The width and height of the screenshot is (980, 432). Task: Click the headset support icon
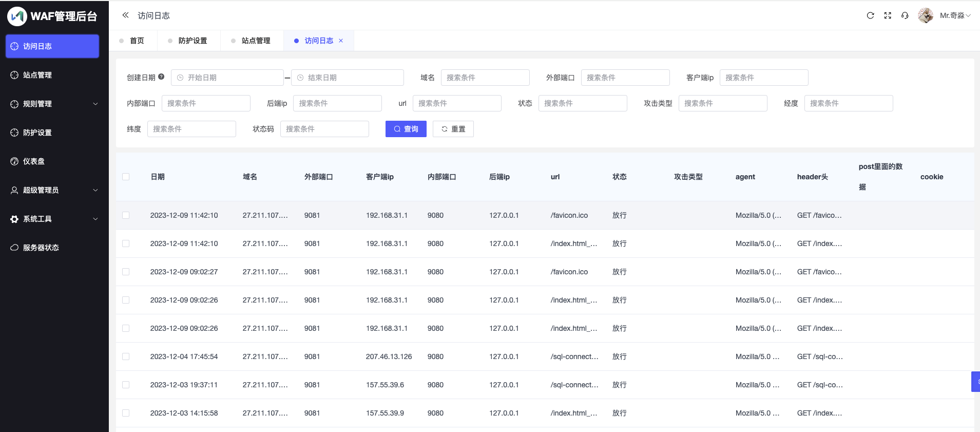tap(905, 15)
